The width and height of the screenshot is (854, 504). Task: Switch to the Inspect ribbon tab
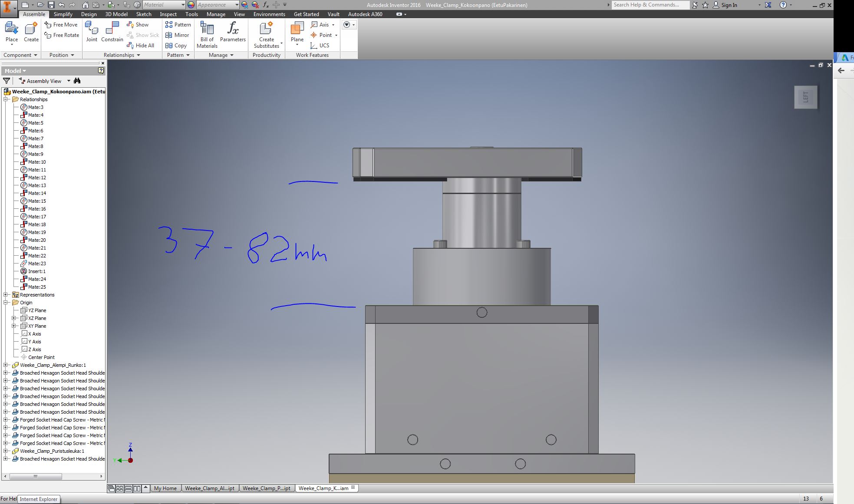tap(168, 14)
